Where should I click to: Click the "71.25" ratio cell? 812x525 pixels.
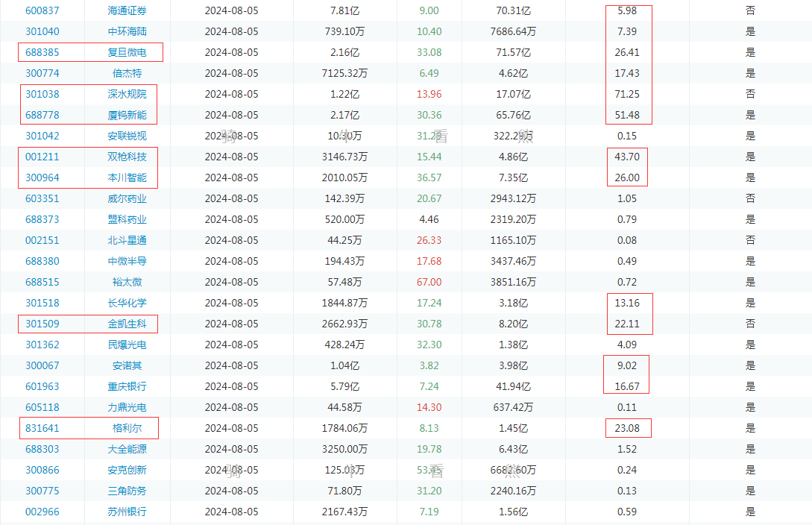pyautogui.click(x=627, y=94)
